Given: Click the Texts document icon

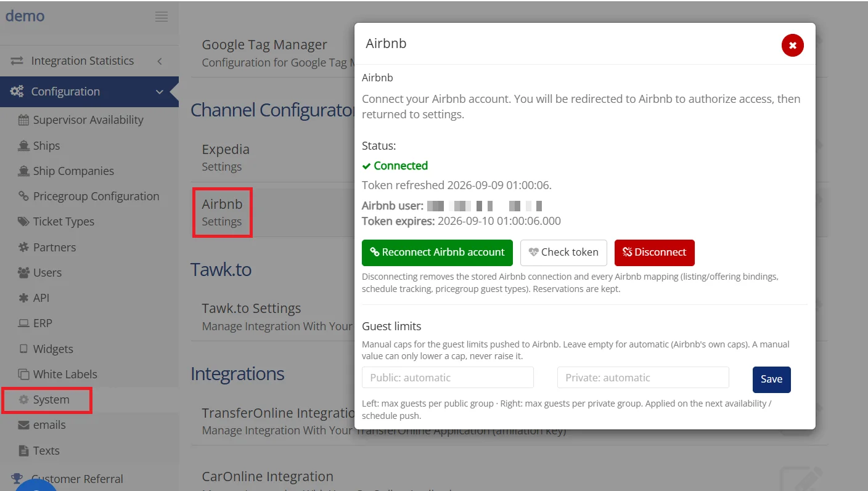Looking at the screenshot, I should click(23, 451).
